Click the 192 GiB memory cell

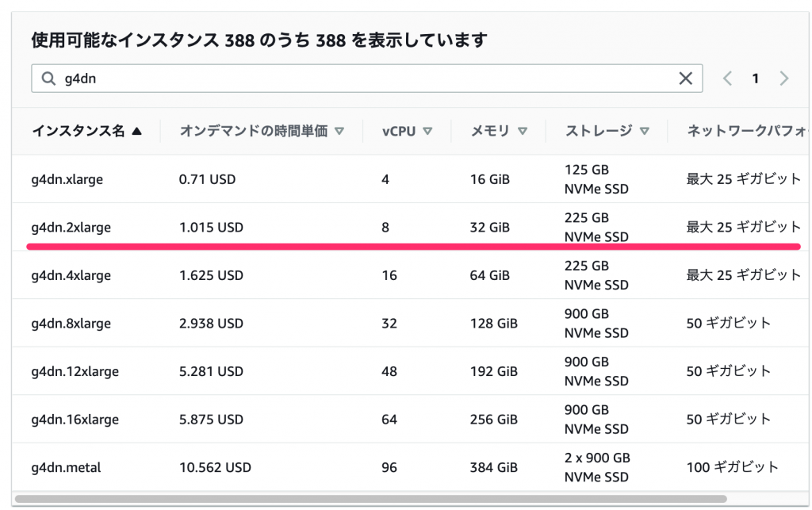coord(493,371)
